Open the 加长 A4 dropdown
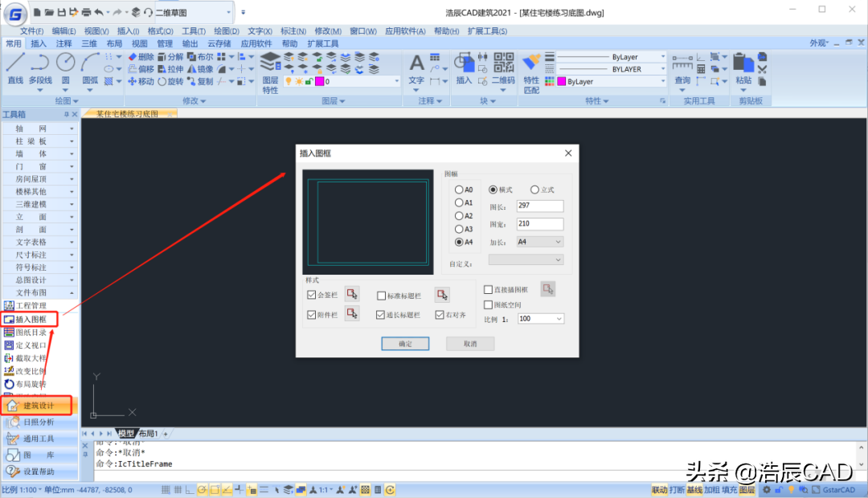The width and height of the screenshot is (868, 498). 540,242
